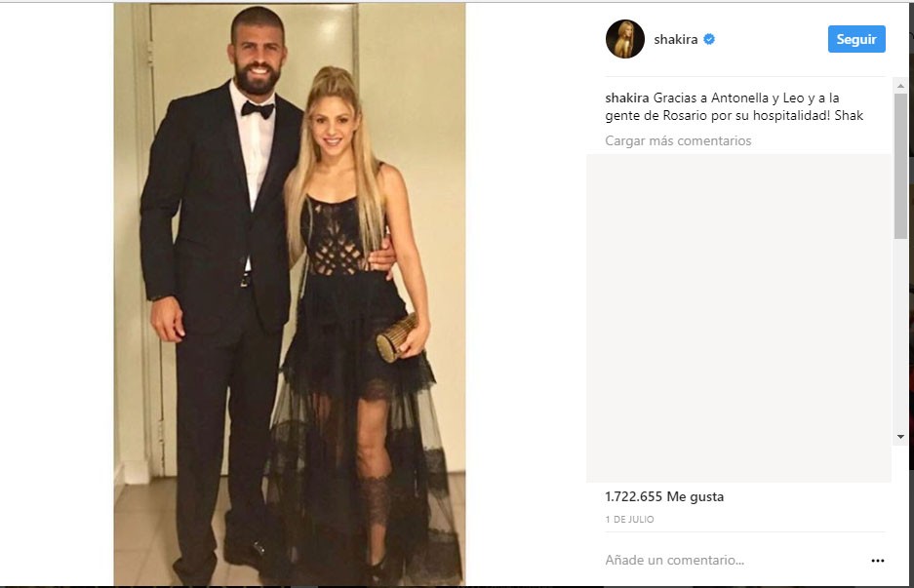Click the scrollbar down arrow
Viewport: 914px width, 588px height.
point(900,437)
